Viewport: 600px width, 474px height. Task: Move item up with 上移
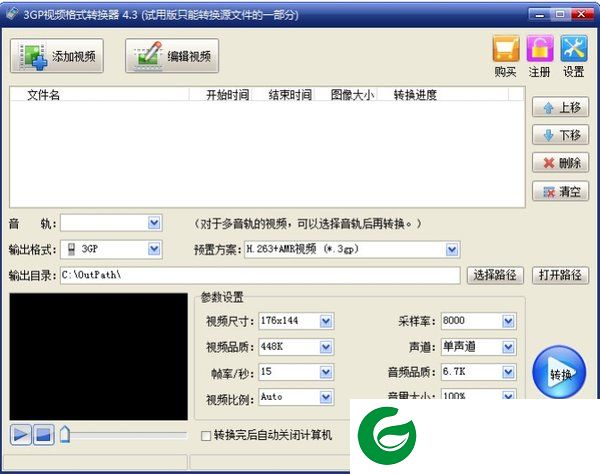560,108
